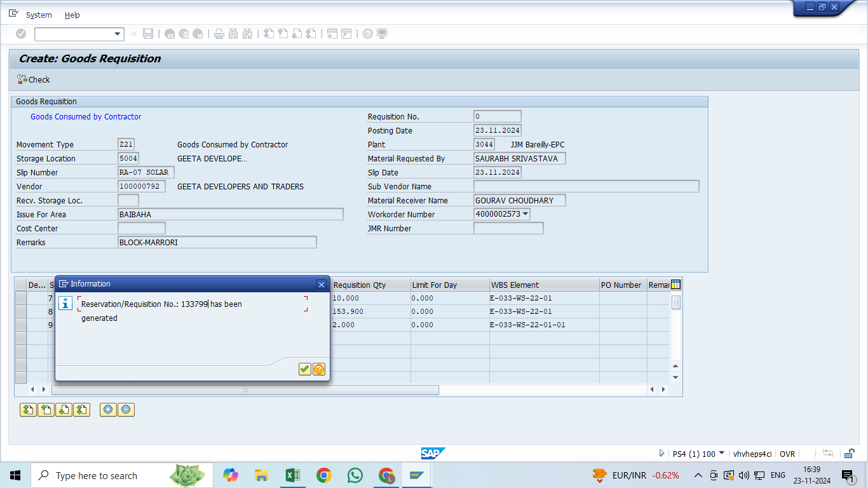Viewport: 868px width, 488px height.
Task: Open the transaction command field dropdown
Action: [x=118, y=34]
